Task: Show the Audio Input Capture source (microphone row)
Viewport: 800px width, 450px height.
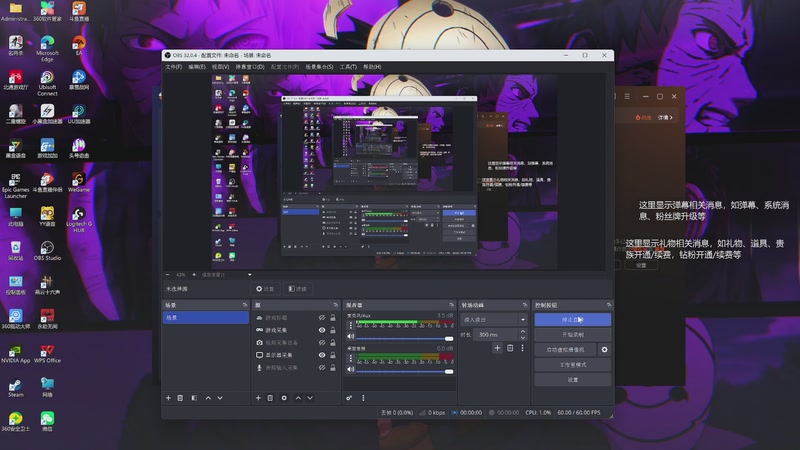Action: pos(322,367)
